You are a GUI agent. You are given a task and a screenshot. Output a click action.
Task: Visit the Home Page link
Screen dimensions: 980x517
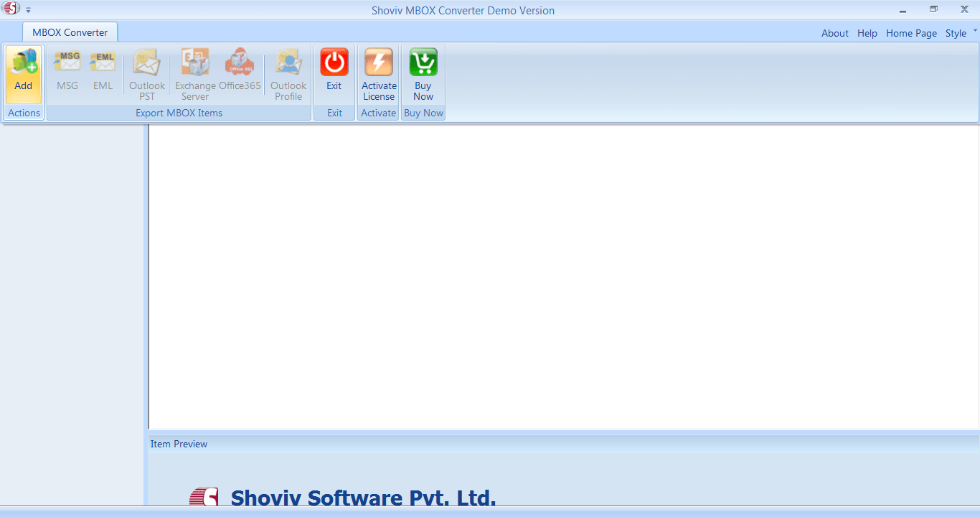point(911,33)
